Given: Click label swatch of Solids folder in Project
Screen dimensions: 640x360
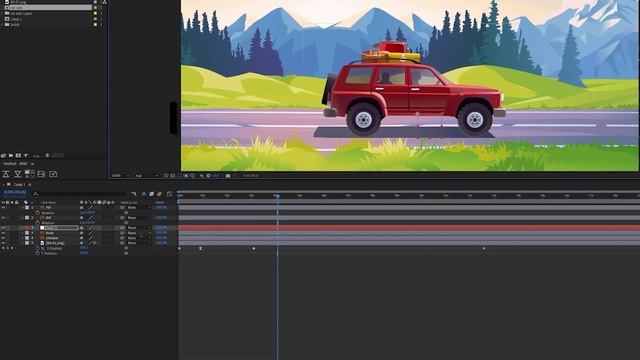Looking at the screenshot, I should [96, 24].
